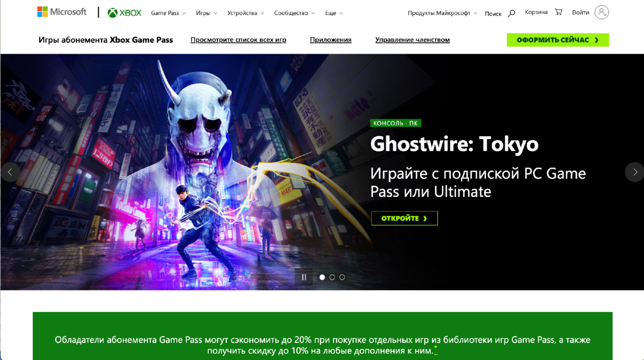Select the second carousel slide dot
Screen dimensions: 644x360
(332, 277)
